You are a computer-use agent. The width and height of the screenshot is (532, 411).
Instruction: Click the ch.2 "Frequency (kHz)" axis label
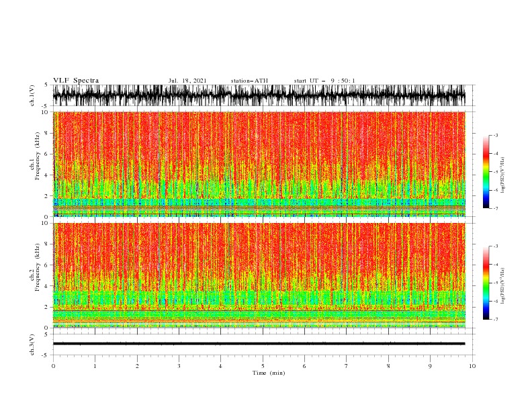tap(38, 267)
